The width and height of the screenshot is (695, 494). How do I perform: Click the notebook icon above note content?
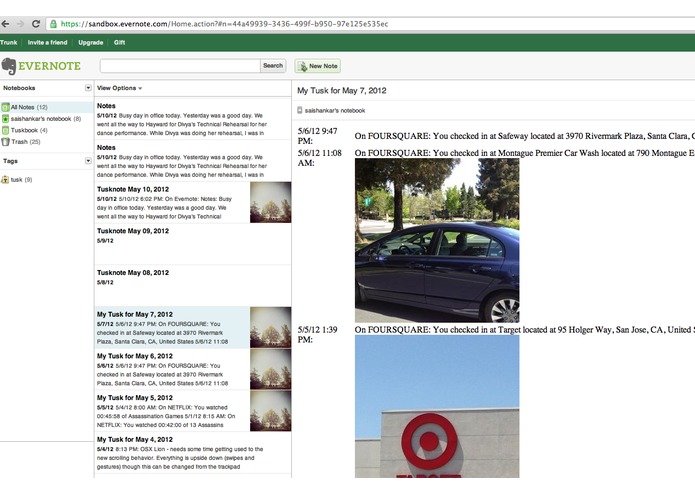click(x=300, y=110)
